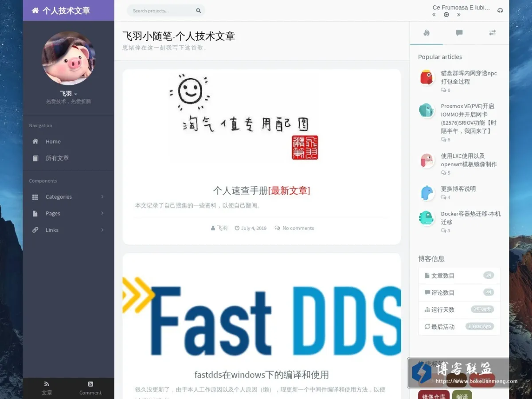Click the 运行天数 row
The image size is (532, 399).
tap(459, 309)
